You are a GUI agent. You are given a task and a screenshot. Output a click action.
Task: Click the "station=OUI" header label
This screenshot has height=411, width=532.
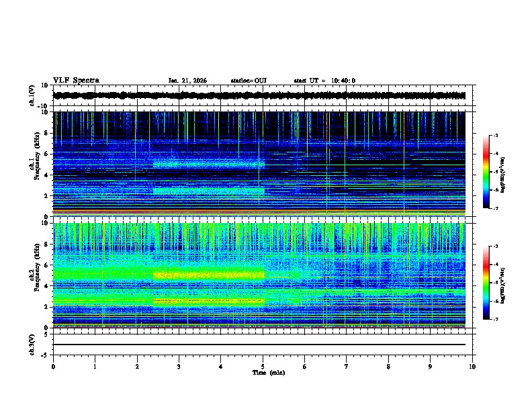point(249,81)
